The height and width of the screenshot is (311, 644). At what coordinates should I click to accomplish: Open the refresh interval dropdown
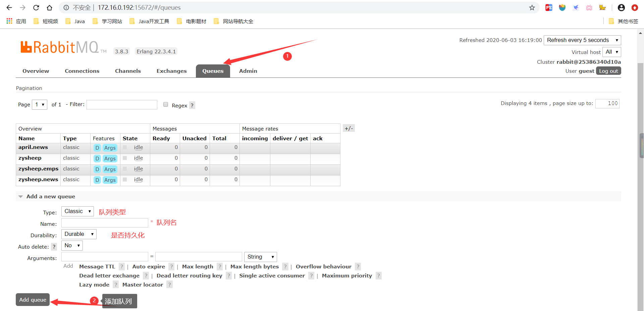tap(582, 40)
